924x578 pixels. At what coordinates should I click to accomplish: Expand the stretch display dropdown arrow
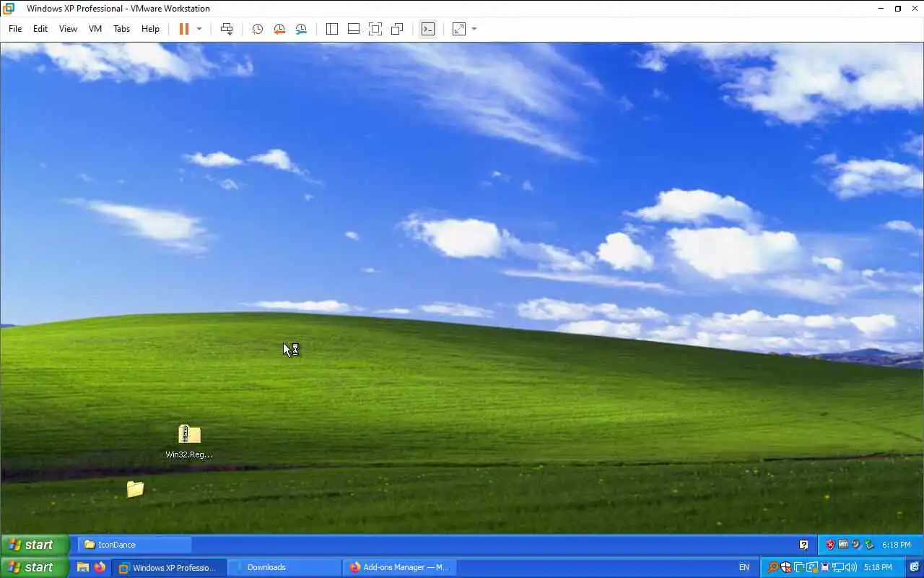point(474,29)
